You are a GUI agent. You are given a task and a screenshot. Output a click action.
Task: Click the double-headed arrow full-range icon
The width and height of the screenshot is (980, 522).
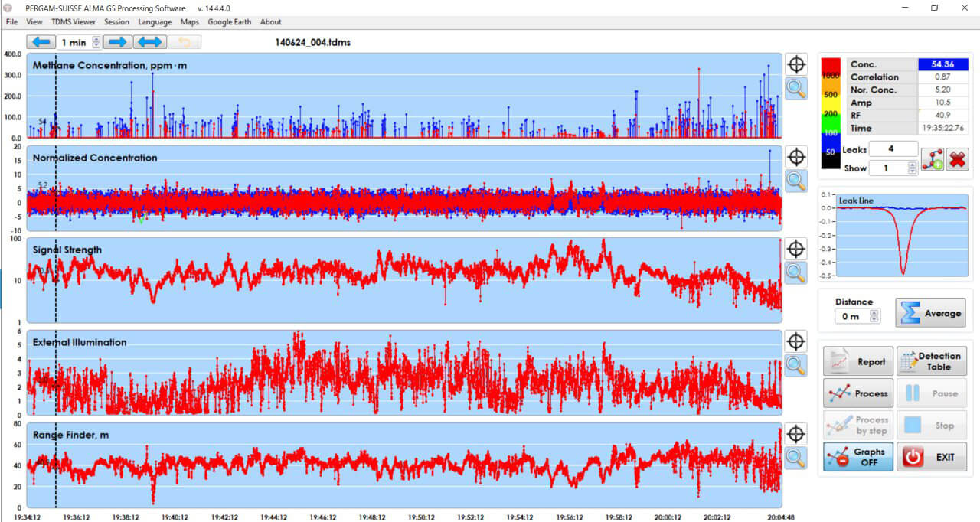coord(150,41)
